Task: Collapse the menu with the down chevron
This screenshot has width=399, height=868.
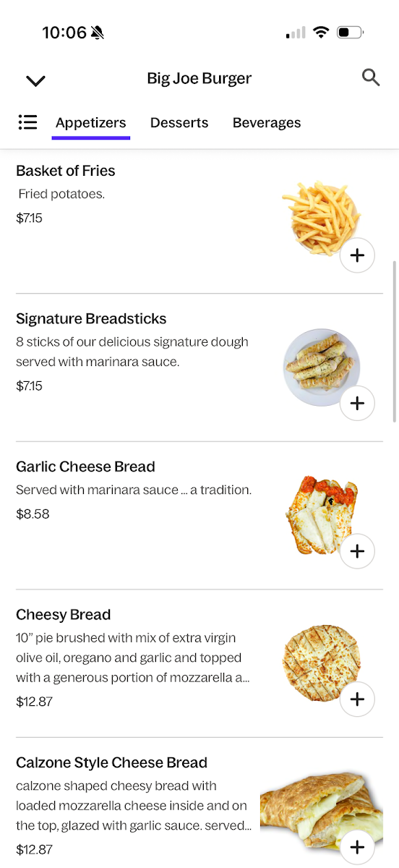Action: coord(35,80)
